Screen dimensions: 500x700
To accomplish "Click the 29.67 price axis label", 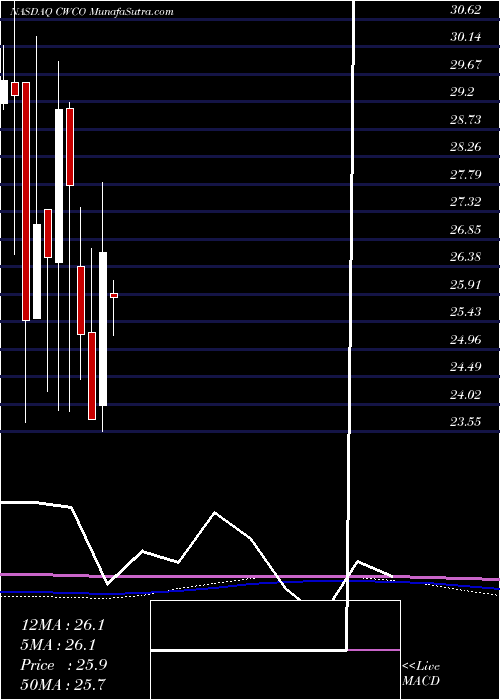I will [466, 65].
